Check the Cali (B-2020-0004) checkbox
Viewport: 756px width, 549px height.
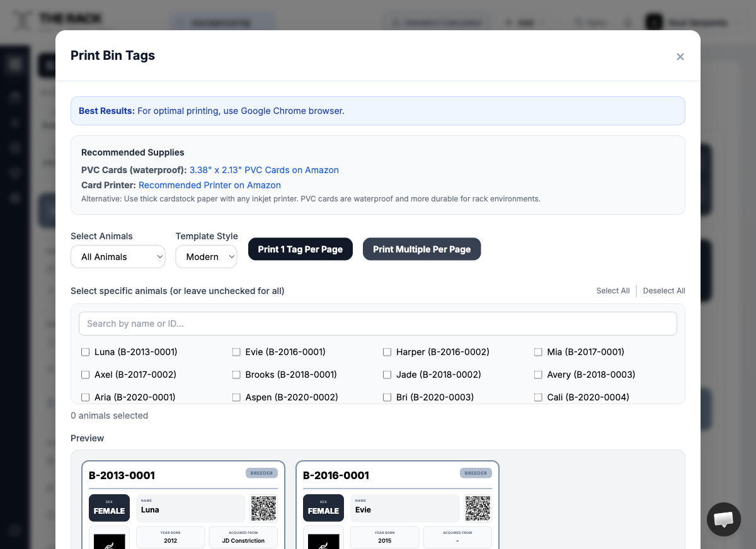(539, 397)
